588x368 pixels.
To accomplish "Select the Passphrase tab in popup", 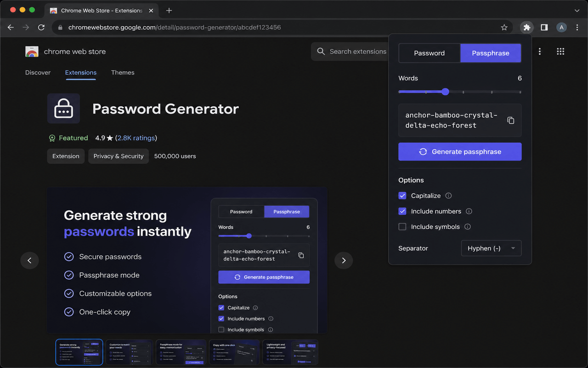I will (x=491, y=53).
